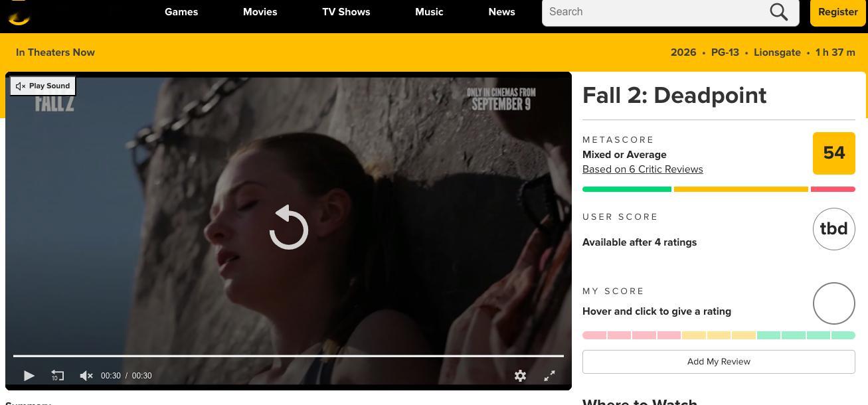Open the Music menu
The image size is (868, 405).
click(x=429, y=12)
